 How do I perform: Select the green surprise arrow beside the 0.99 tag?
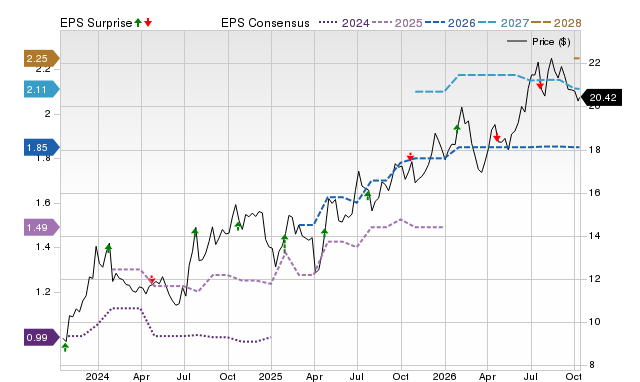coord(65,347)
